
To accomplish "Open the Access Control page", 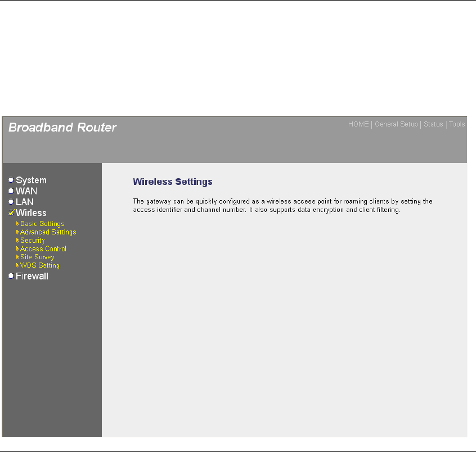I will [x=43, y=248].
